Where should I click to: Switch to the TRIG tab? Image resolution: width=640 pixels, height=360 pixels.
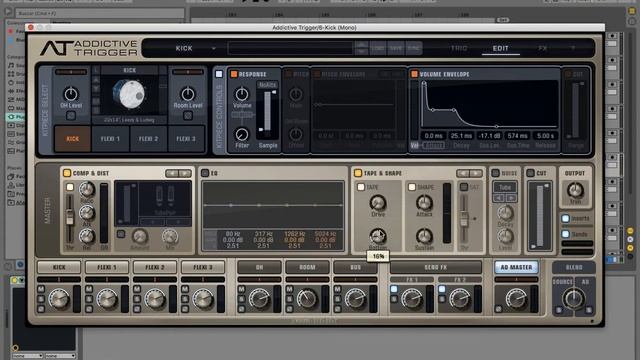(x=459, y=48)
